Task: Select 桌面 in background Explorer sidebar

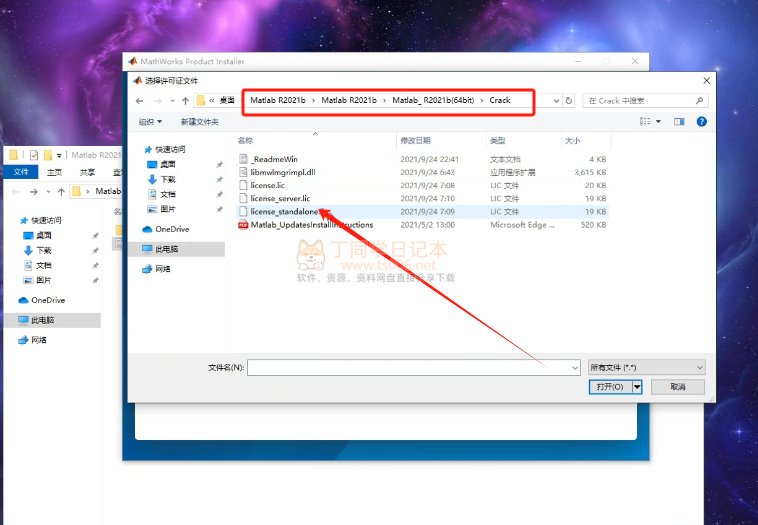Action: pos(38,235)
